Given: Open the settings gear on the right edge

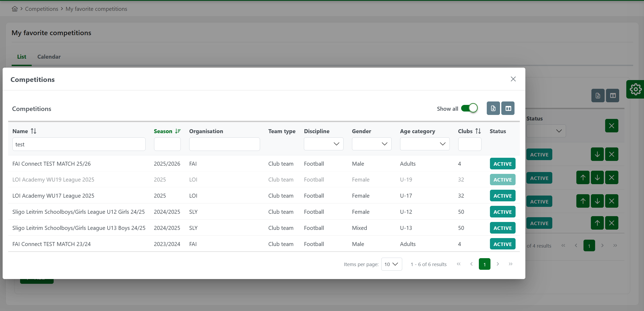Looking at the screenshot, I should pos(635,89).
